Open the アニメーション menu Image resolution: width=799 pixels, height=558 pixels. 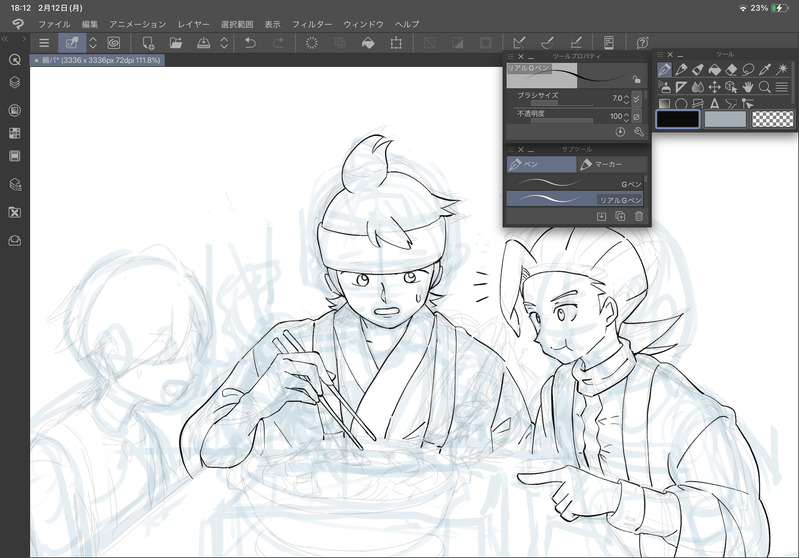(138, 24)
